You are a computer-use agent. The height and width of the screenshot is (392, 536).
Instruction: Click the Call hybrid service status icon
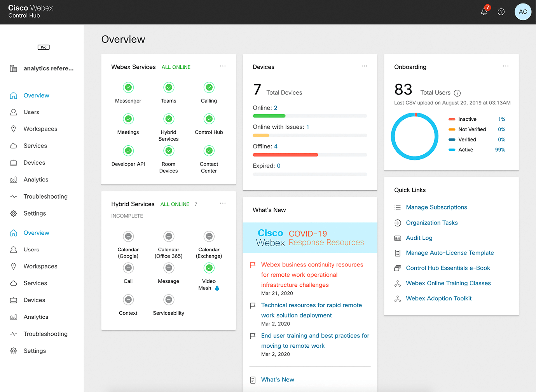point(128,268)
